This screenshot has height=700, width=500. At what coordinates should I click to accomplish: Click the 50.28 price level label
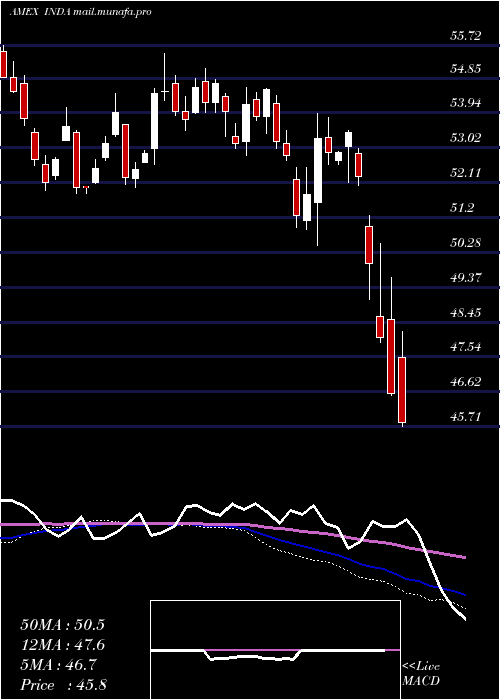point(466,243)
